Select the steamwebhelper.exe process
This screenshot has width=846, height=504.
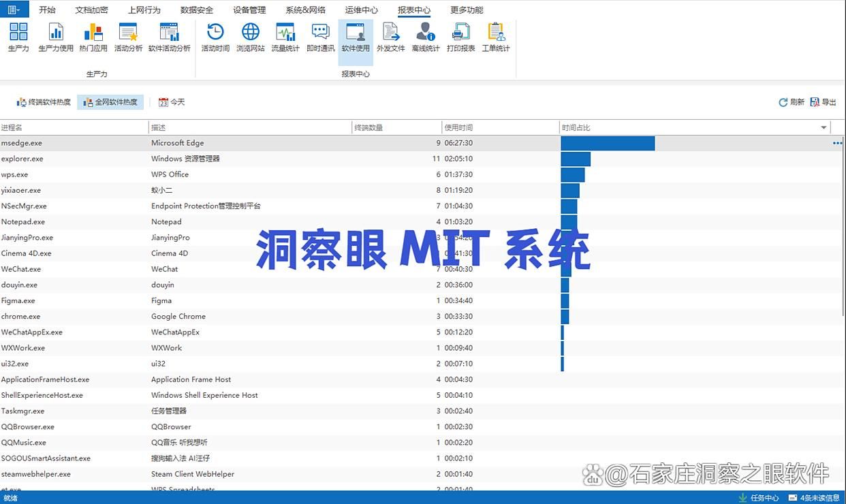[36, 474]
